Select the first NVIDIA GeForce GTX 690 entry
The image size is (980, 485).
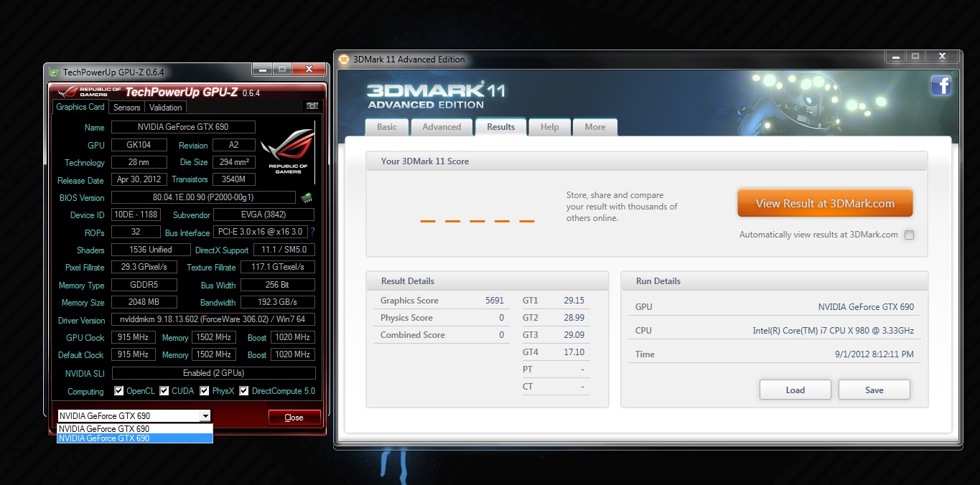click(x=135, y=429)
